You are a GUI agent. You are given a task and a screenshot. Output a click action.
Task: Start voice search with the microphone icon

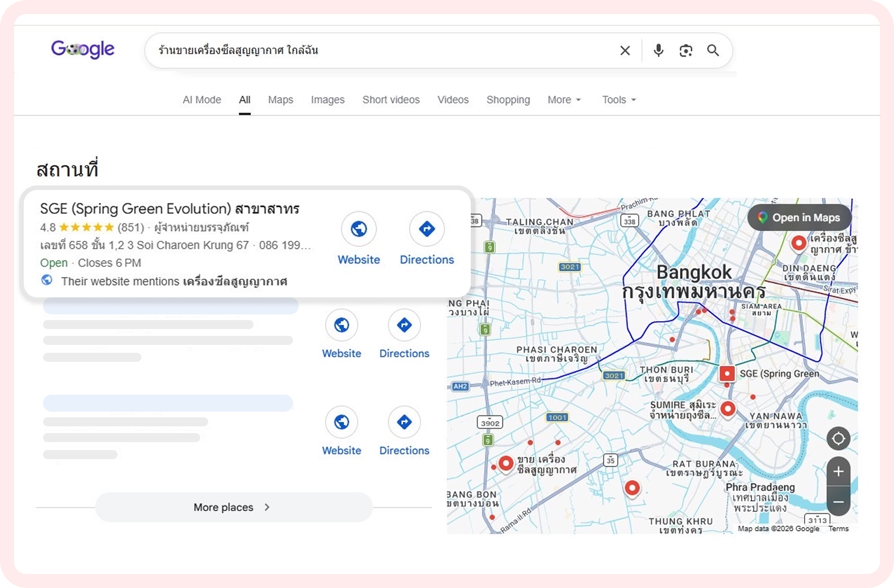658,50
